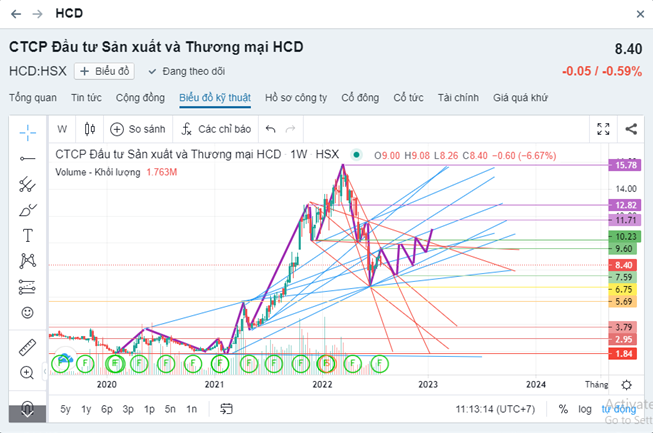Toggle percent scale mode
Viewport: 653px width, 433px height.
(x=563, y=409)
